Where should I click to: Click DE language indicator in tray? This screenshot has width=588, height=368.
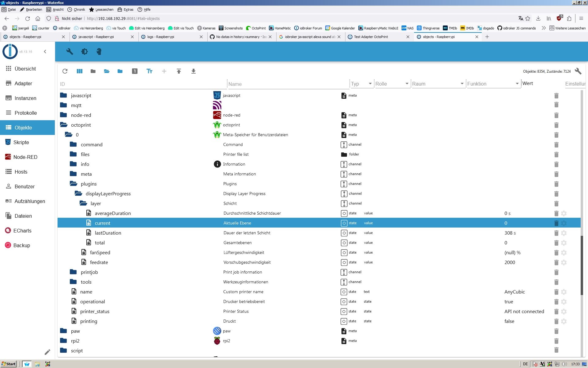coord(525,364)
